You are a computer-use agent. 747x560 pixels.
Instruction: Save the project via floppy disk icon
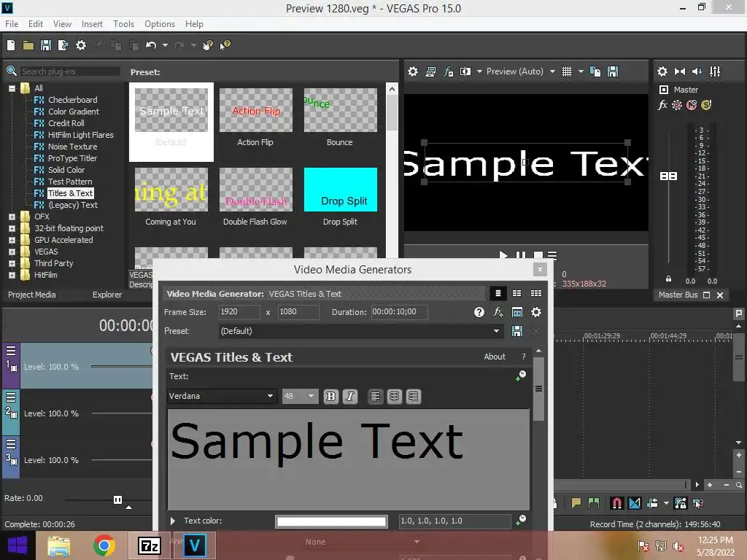46,45
